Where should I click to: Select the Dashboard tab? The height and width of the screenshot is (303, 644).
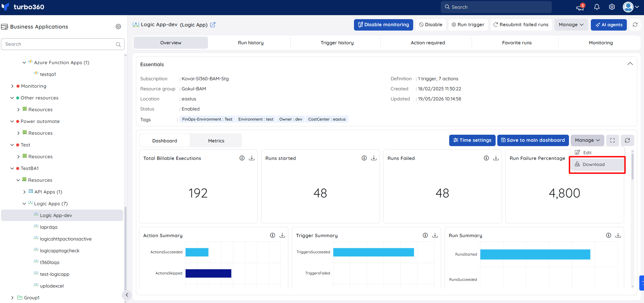pyautogui.click(x=165, y=141)
